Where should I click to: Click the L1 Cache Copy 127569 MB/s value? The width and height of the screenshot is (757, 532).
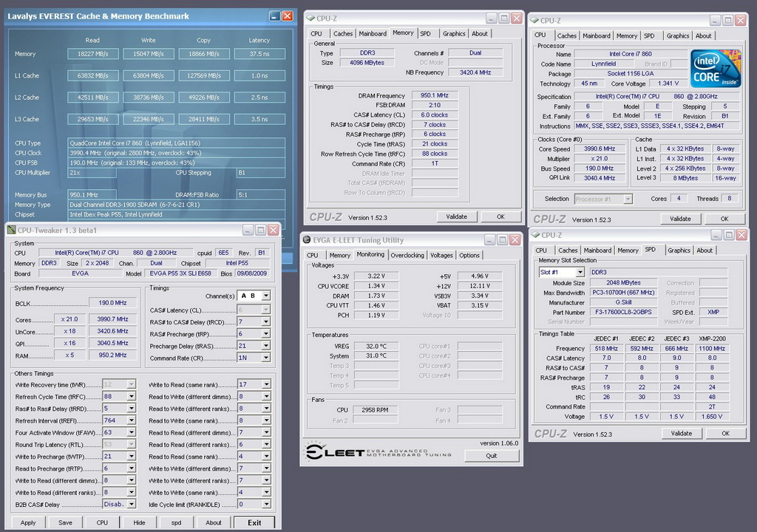[x=204, y=76]
